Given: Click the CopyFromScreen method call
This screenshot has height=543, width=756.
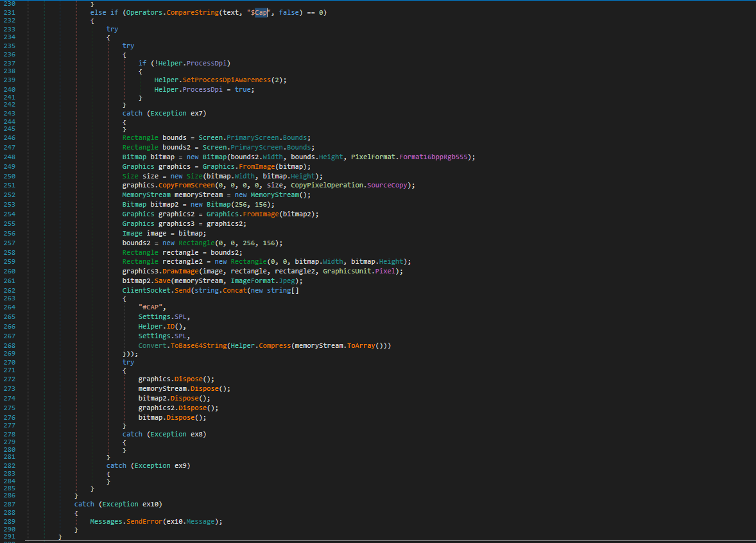Looking at the screenshot, I should point(186,185).
